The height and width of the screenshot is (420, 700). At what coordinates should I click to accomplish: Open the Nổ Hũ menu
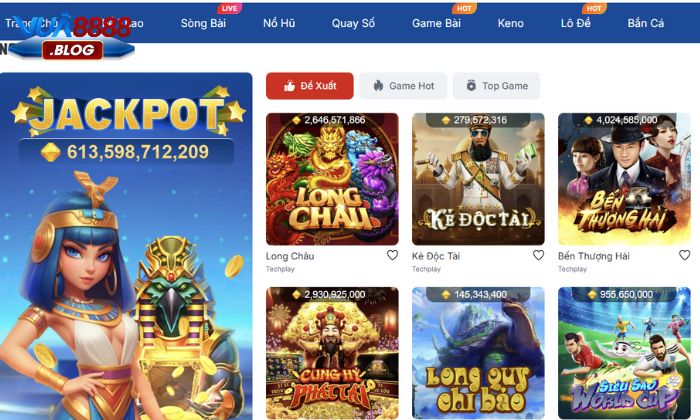click(x=279, y=23)
